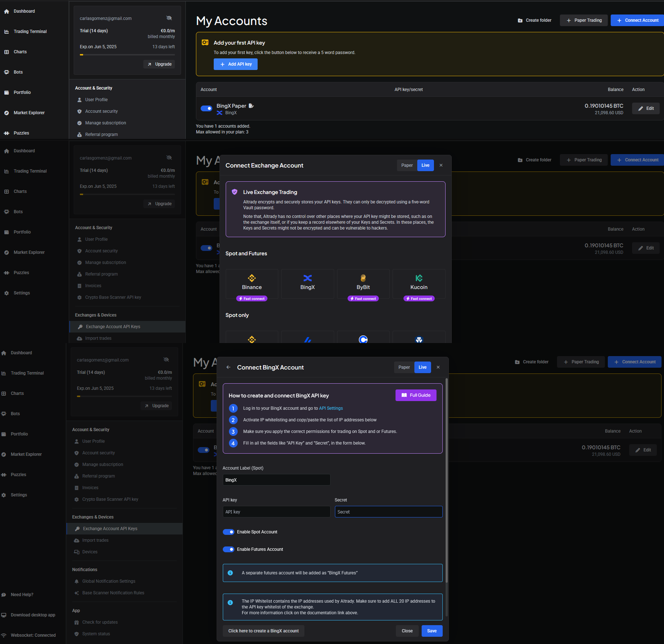Screen dimensions: 664x644
Task: Click the Fast connect badge under Binance
Action: click(252, 298)
